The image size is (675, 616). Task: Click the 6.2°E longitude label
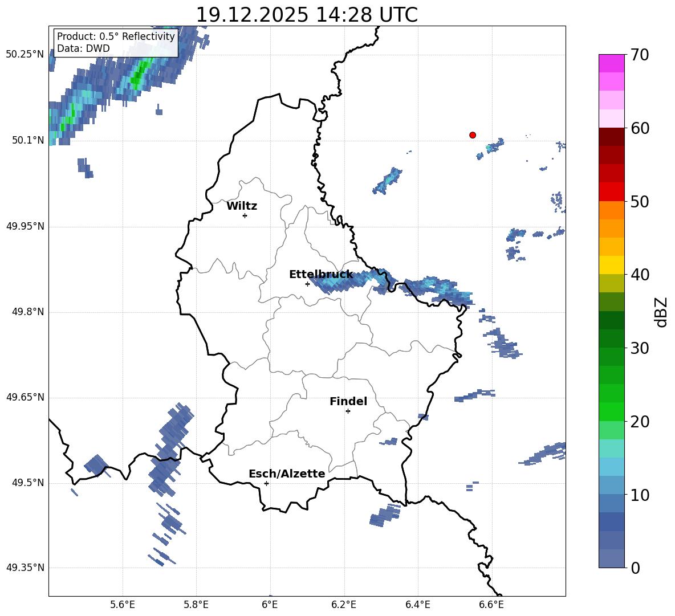pyautogui.click(x=344, y=605)
